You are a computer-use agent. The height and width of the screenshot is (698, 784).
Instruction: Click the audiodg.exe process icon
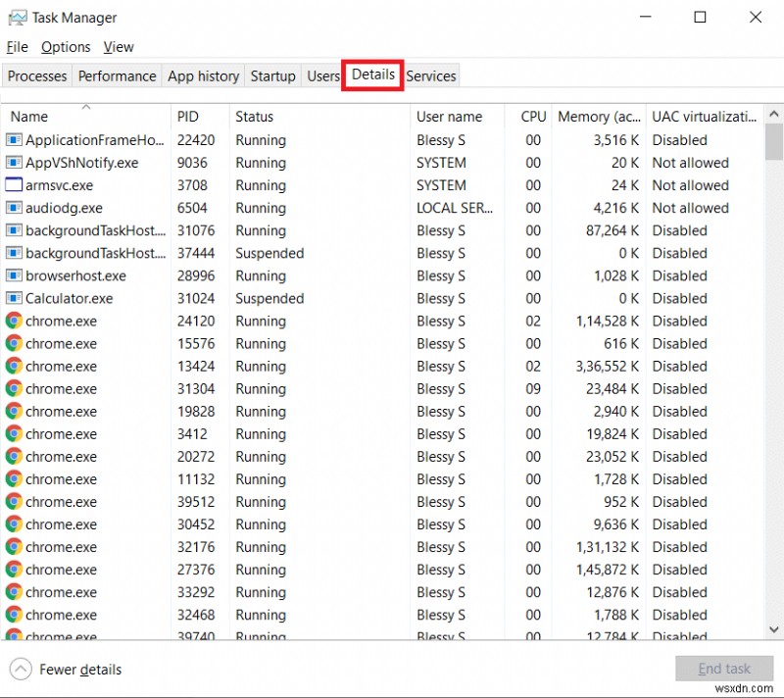(x=13, y=208)
